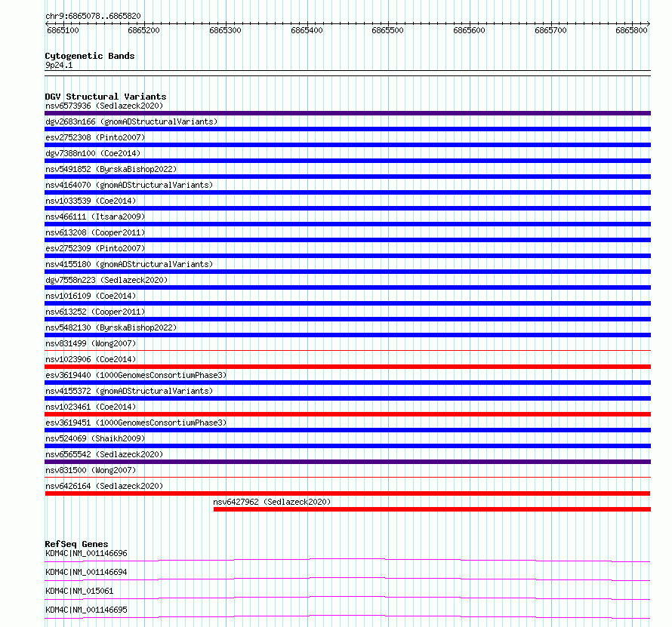
Task: Click ruler position 6865500
Action: coord(387,30)
